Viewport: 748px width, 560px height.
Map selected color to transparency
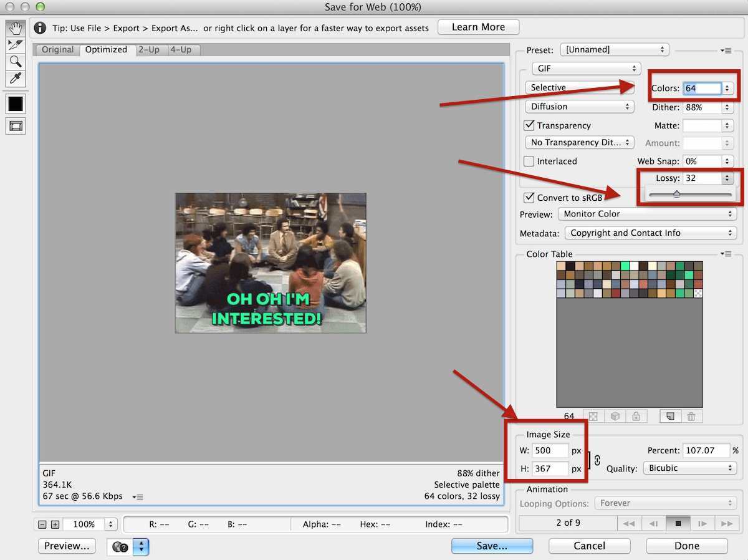592,416
